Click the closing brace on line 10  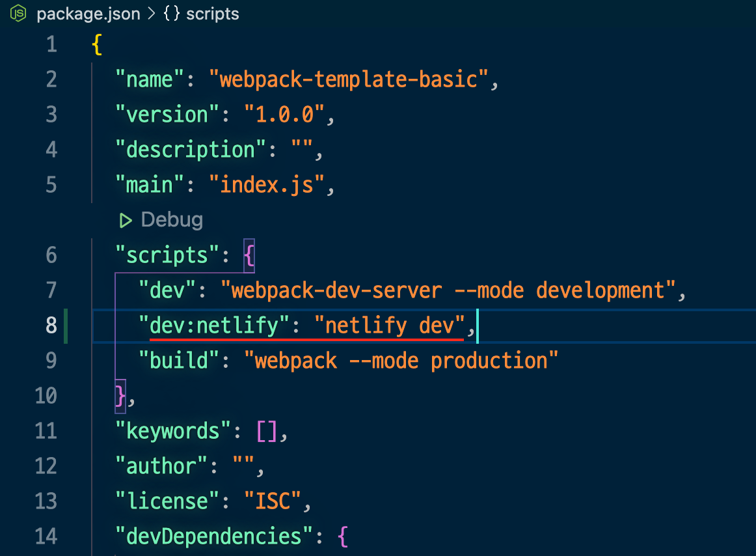tap(120, 396)
